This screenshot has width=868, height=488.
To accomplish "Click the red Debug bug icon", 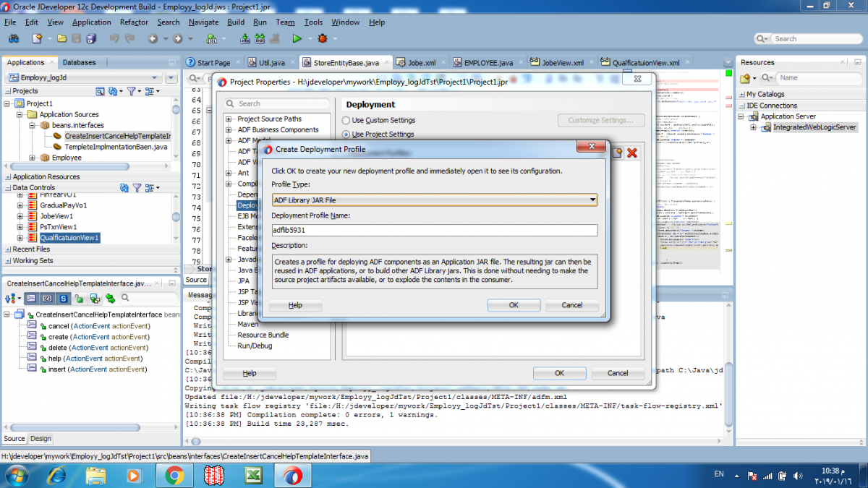I will [322, 38].
